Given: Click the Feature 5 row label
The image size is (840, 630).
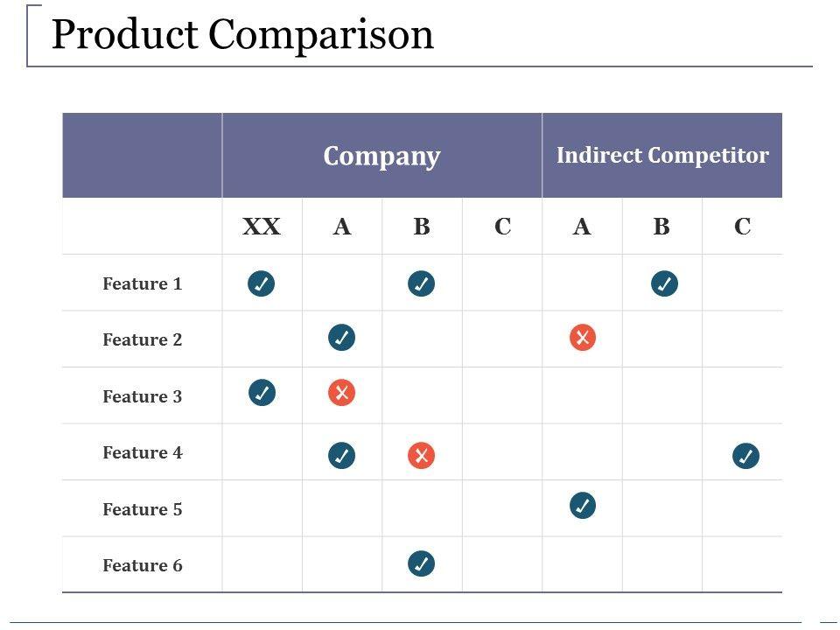Looking at the screenshot, I should point(143,509).
